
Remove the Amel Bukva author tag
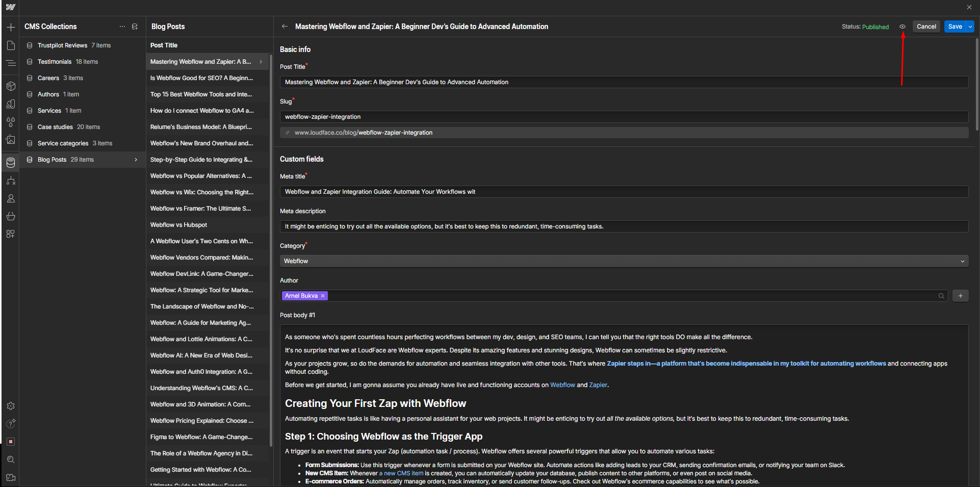pos(323,296)
